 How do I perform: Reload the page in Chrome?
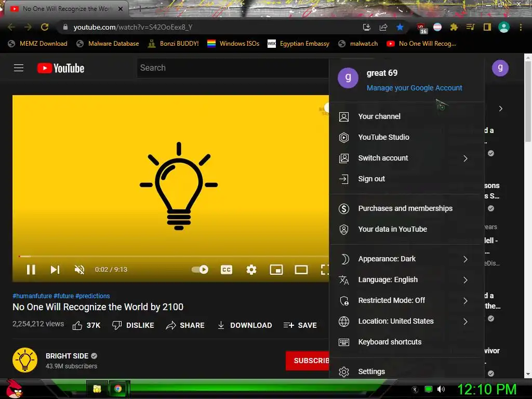[x=45, y=27]
